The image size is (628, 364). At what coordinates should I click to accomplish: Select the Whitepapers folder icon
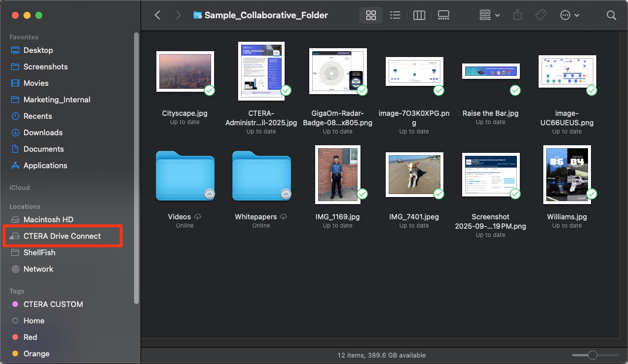tap(262, 175)
